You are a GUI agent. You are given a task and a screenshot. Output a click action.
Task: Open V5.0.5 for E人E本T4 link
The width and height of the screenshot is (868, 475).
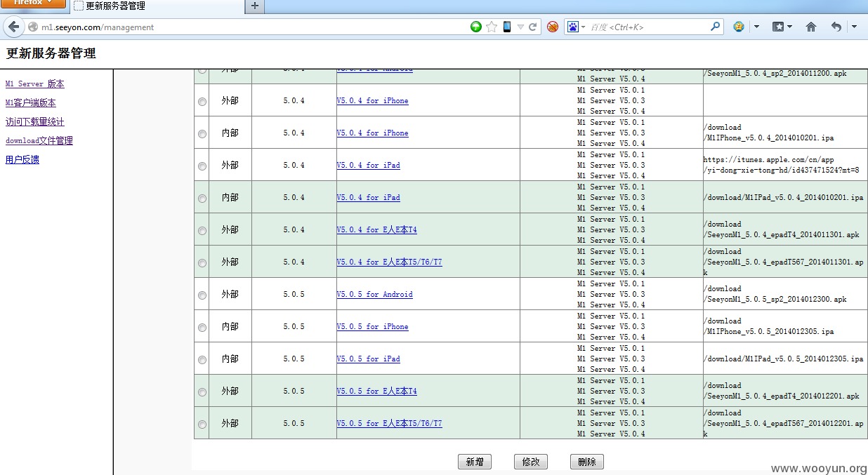[x=376, y=391]
